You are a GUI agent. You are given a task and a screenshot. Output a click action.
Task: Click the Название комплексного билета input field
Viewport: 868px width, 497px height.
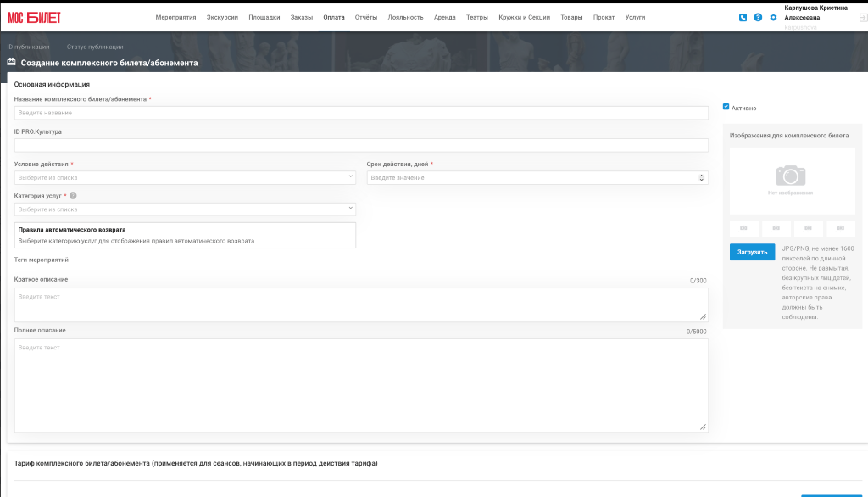[361, 113]
